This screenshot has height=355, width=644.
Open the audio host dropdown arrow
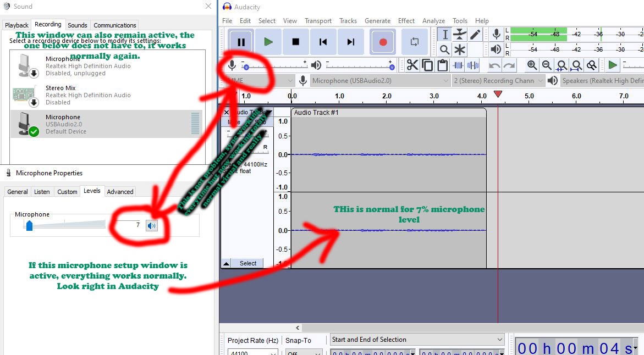point(290,81)
